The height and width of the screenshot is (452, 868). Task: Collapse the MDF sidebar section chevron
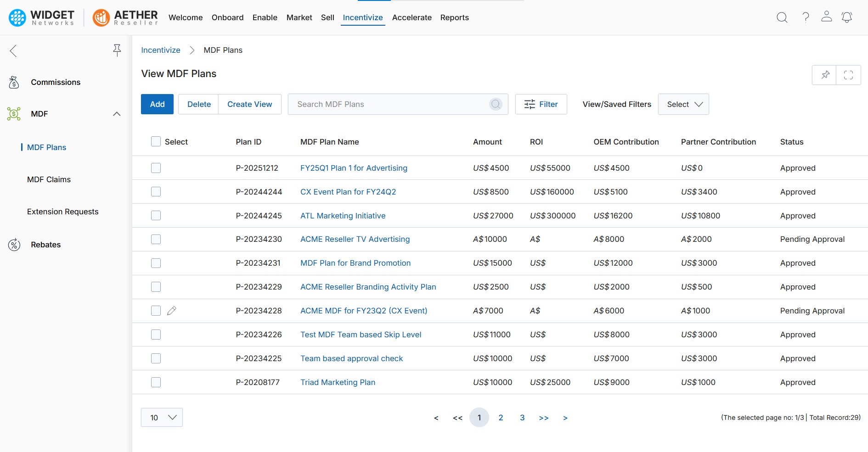tap(117, 114)
